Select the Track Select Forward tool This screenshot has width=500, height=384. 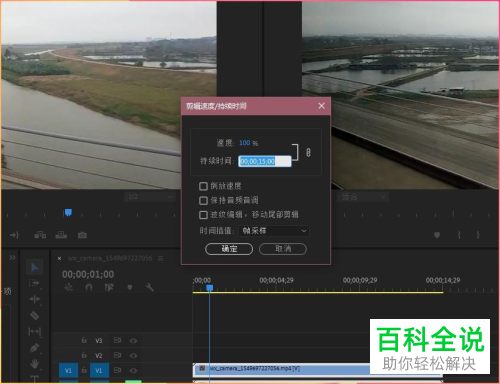(34, 284)
